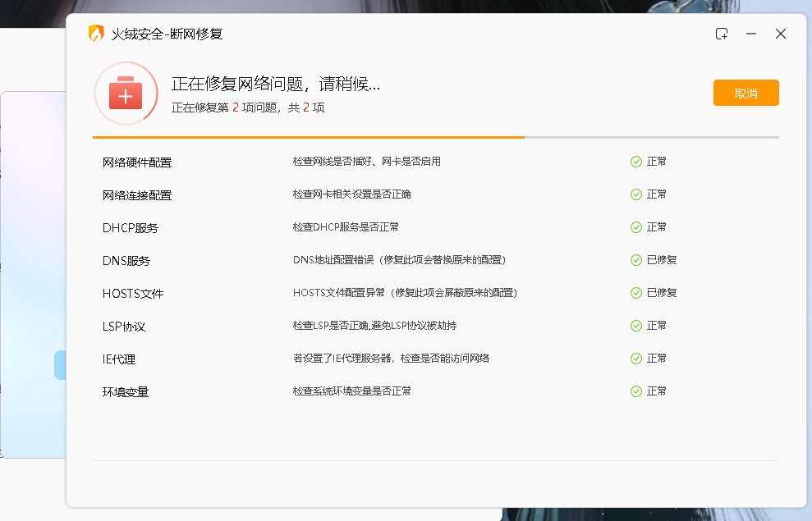Click description 检查LSP是否正确,避免LSP协议被劫持
The height and width of the screenshot is (521, 812).
point(374,326)
